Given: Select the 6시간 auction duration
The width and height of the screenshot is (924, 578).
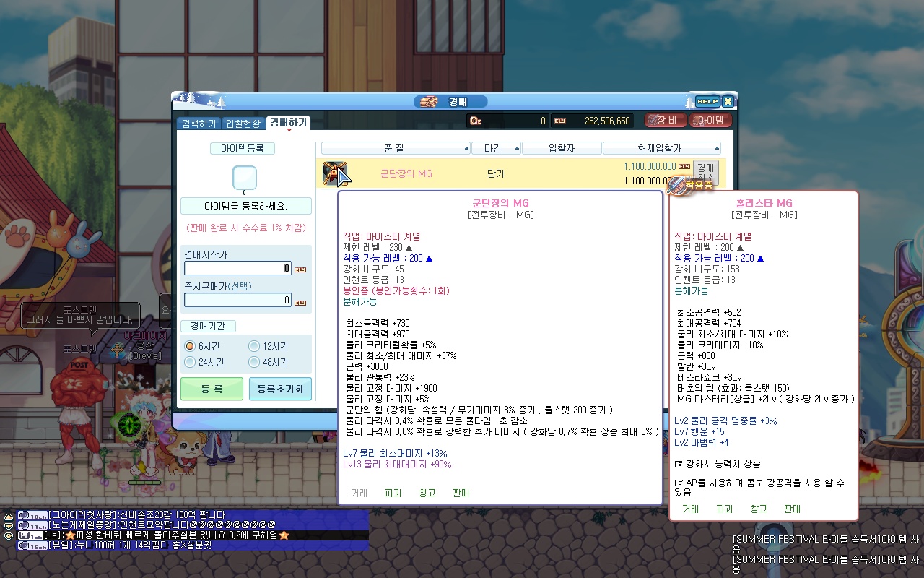Looking at the screenshot, I should pyautogui.click(x=191, y=346).
